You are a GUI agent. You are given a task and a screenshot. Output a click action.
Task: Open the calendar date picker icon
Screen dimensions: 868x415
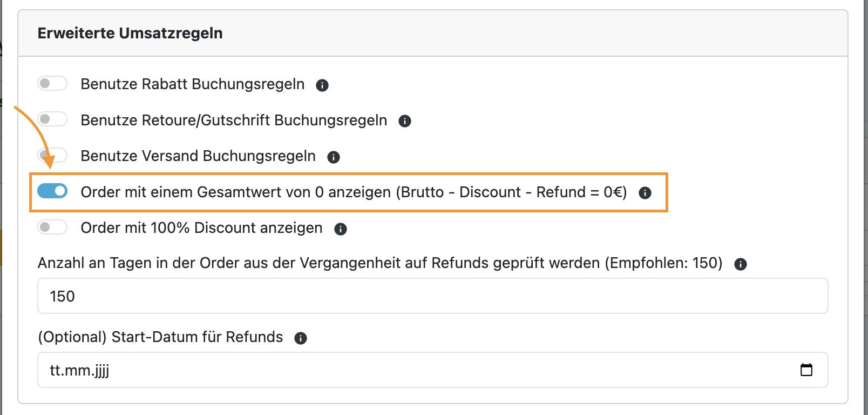click(x=806, y=370)
